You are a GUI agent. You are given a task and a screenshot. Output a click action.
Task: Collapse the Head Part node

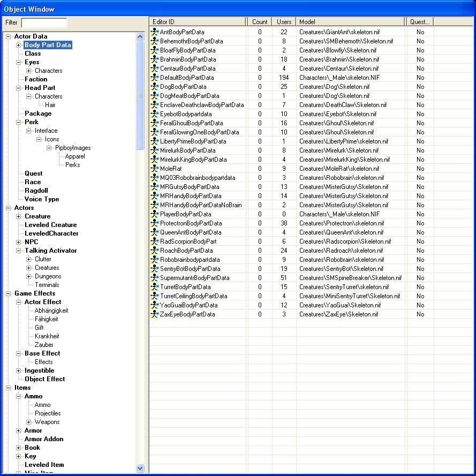(x=19, y=88)
